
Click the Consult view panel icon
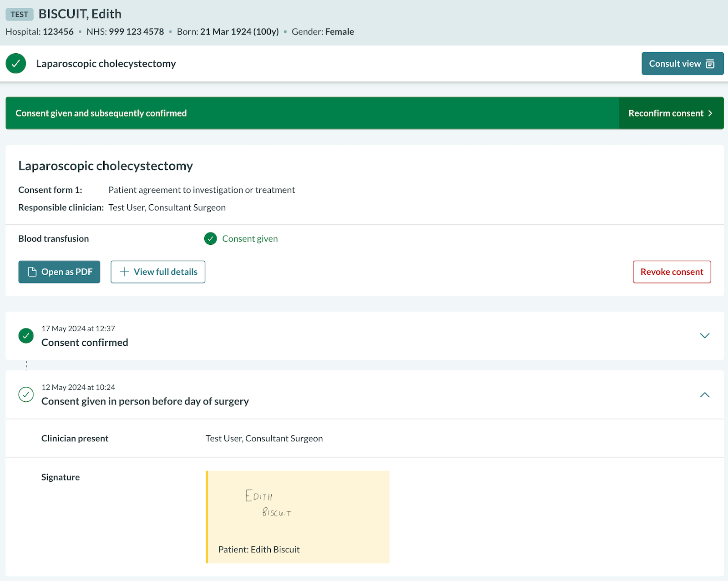pyautogui.click(x=710, y=64)
